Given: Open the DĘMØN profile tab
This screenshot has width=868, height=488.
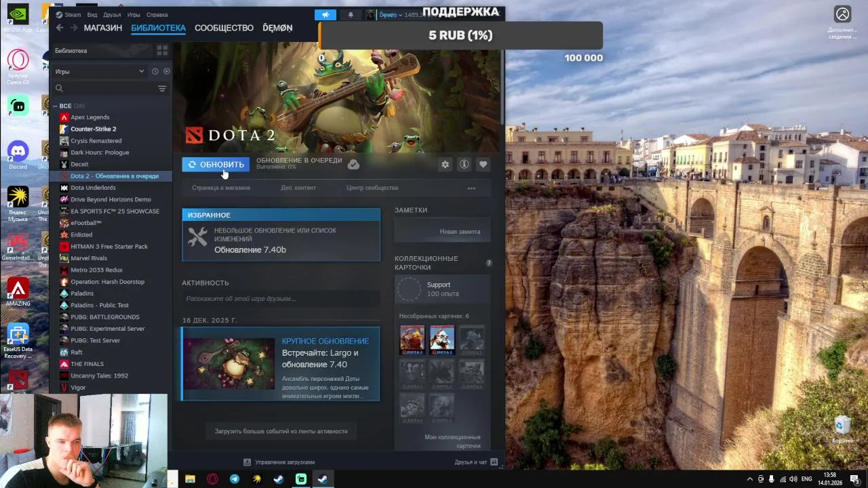Looking at the screenshot, I should click(277, 28).
